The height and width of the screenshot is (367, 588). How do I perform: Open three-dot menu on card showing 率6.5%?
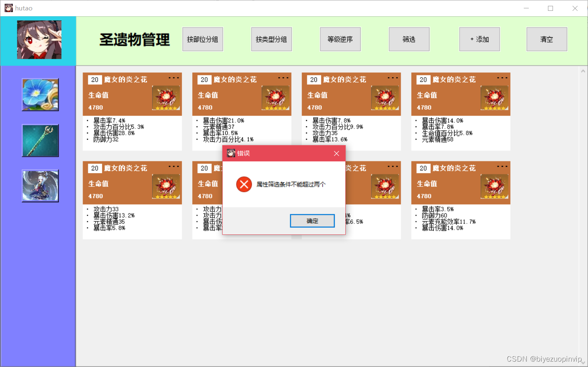393,166
